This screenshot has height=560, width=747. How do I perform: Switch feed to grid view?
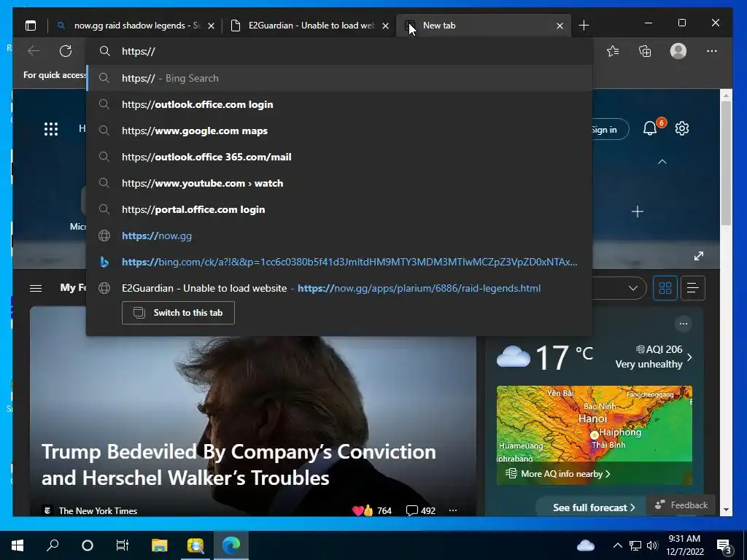pyautogui.click(x=665, y=288)
